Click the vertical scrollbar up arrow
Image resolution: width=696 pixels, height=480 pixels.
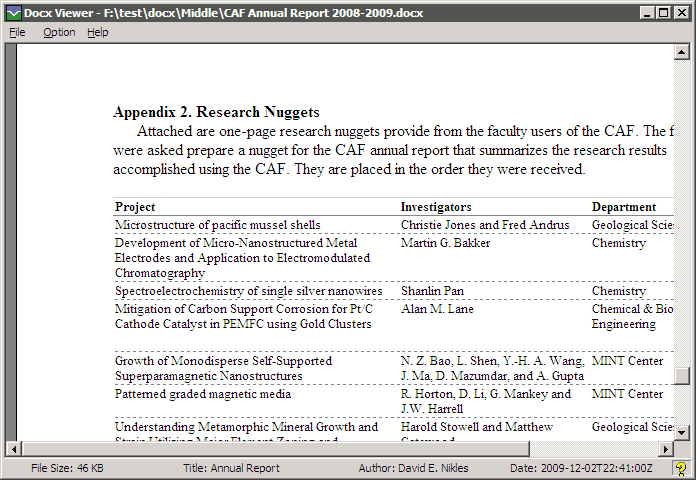[x=681, y=52]
